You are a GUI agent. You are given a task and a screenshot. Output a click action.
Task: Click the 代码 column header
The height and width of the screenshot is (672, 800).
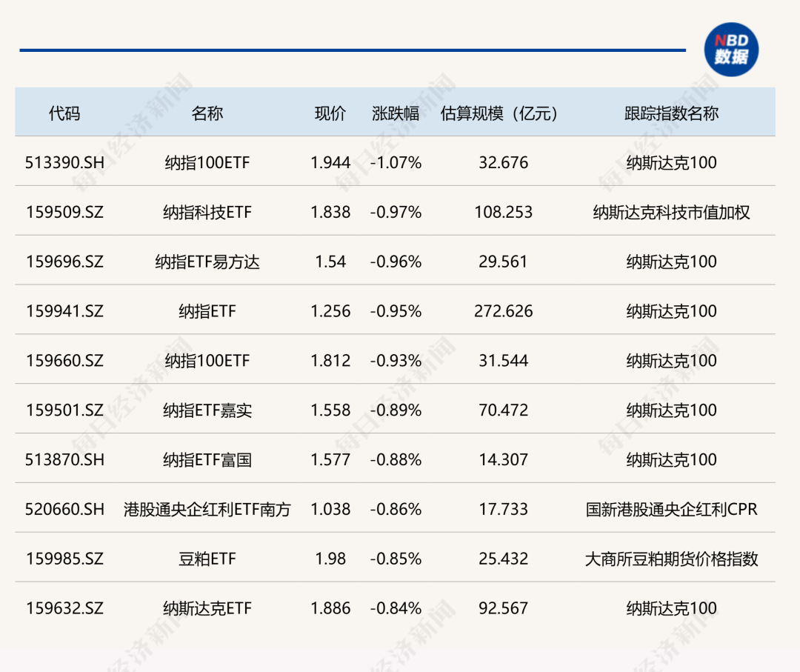[x=64, y=113]
